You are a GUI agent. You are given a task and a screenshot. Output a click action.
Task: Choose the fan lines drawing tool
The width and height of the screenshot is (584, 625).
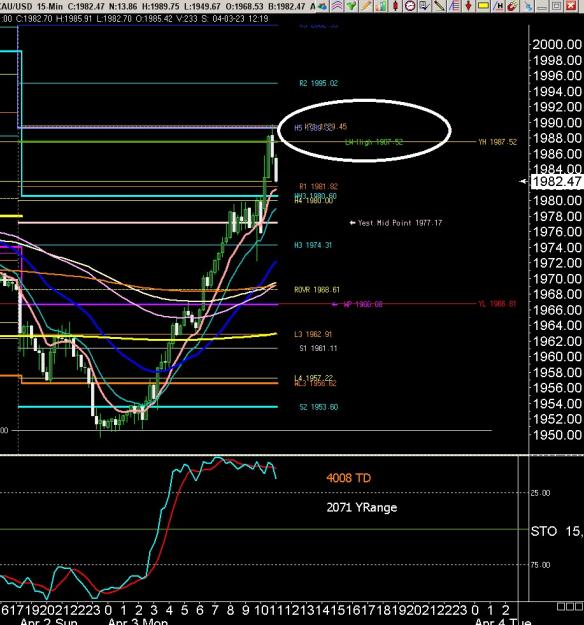tap(454, 6)
